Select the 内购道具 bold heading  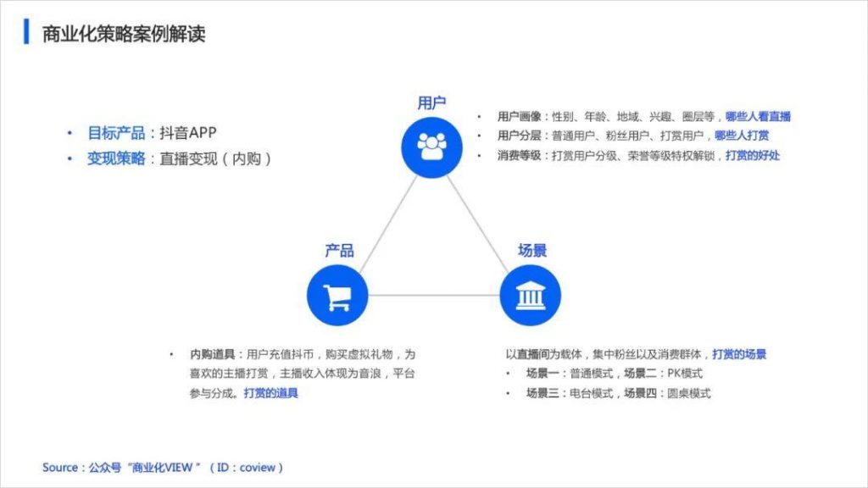[213, 354]
